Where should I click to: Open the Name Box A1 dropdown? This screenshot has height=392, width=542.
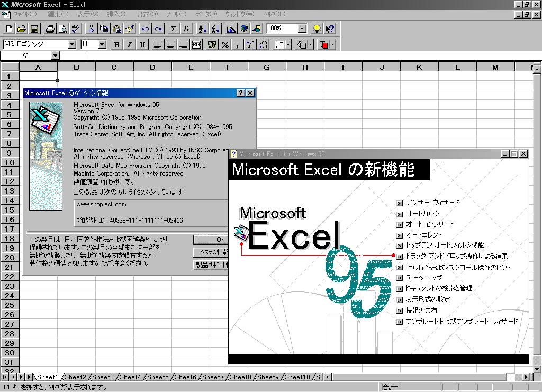55,55
